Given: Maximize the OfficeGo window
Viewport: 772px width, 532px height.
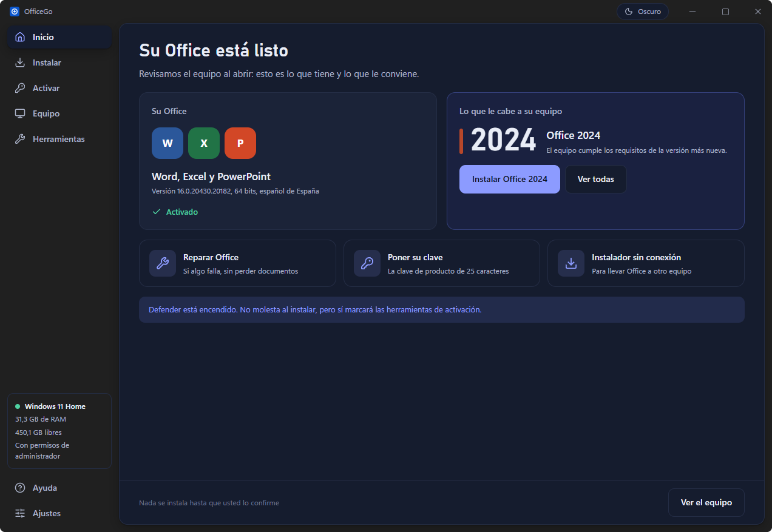Looking at the screenshot, I should pos(725,12).
